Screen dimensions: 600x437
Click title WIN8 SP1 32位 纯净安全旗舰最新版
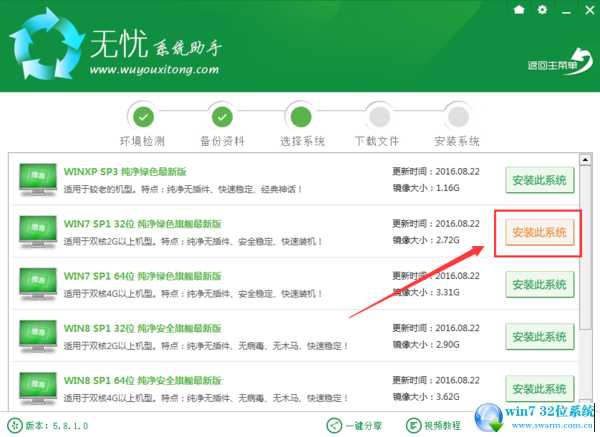point(142,328)
